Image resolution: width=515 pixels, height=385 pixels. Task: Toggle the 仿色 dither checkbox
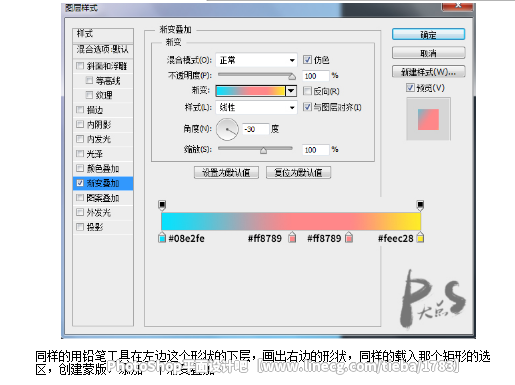pos(307,60)
